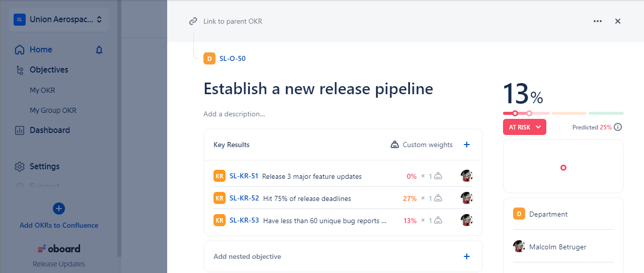The image size is (644, 273).
Task: Click the Predicted 25% value
Action: 606,127
